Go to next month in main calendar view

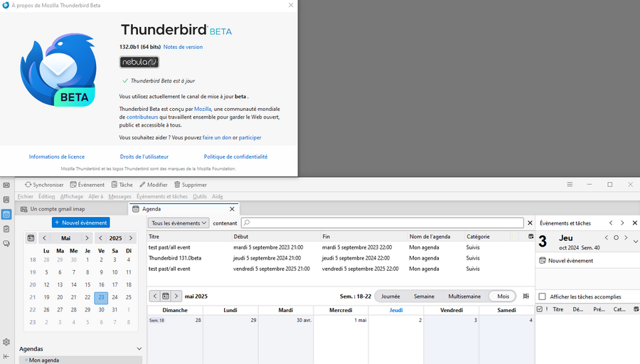coord(176,296)
